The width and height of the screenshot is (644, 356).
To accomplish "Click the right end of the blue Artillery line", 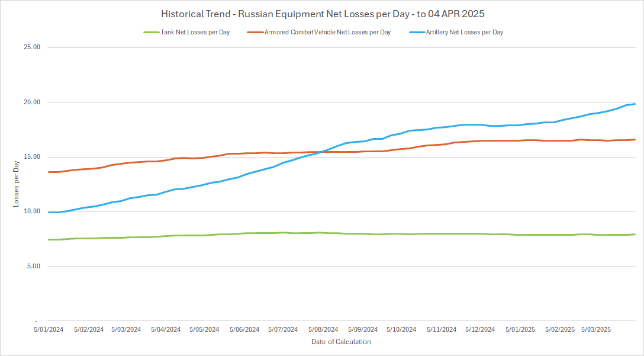I will click(x=635, y=104).
